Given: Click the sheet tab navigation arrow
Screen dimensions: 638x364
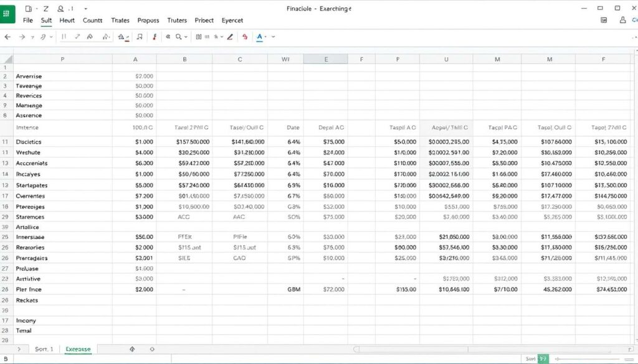Looking at the screenshot, I should click(19, 349).
